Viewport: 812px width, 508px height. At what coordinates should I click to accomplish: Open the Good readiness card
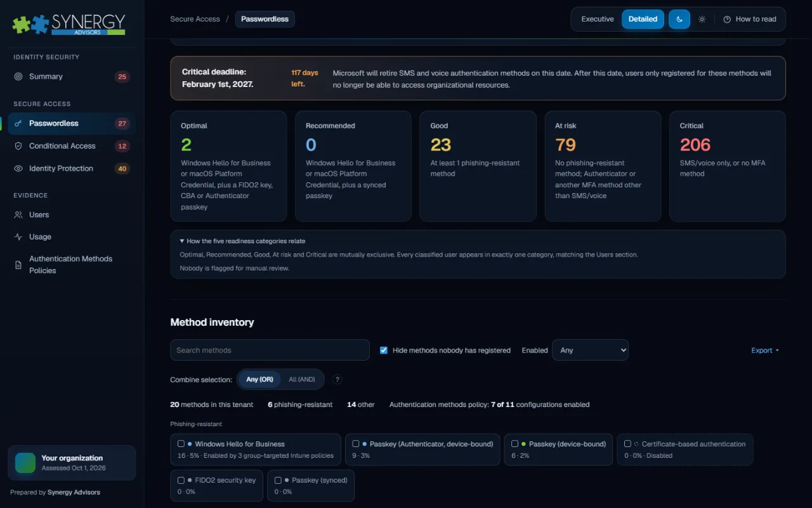(478, 166)
